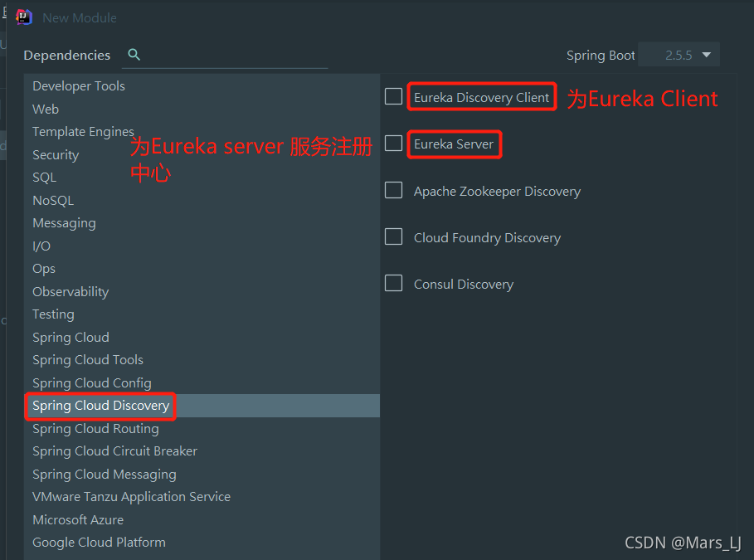Open Template Engines category
This screenshot has height=560, width=754.
tap(202, 132)
